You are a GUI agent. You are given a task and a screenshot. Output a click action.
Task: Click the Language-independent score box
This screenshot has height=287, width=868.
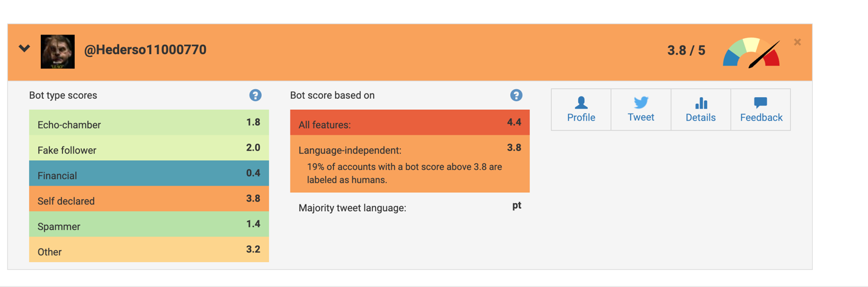(410, 164)
